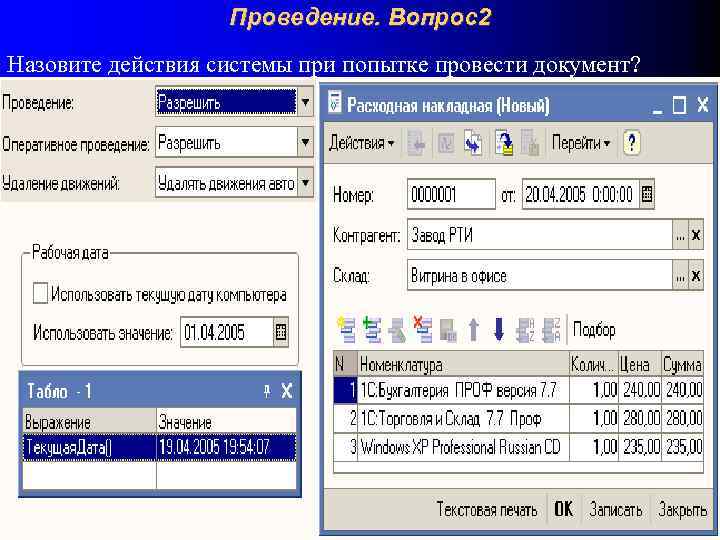Click the Записать button
720x540 pixels.
pyautogui.click(x=615, y=509)
